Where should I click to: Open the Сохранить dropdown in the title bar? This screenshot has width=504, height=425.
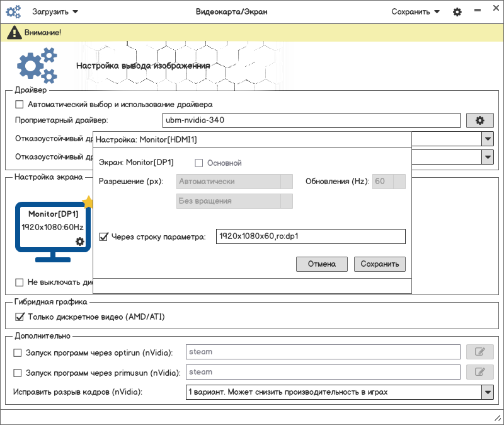click(415, 12)
